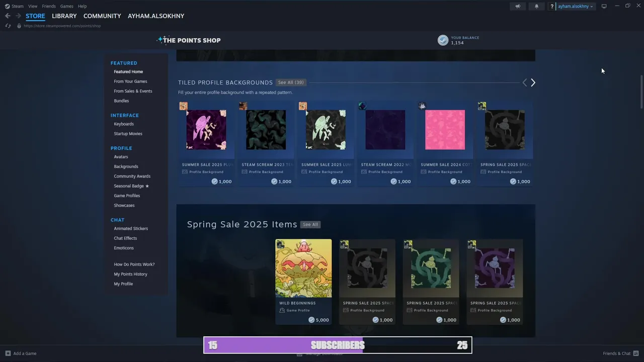Go forward with the forward arrow
644x362 pixels.
18,16
